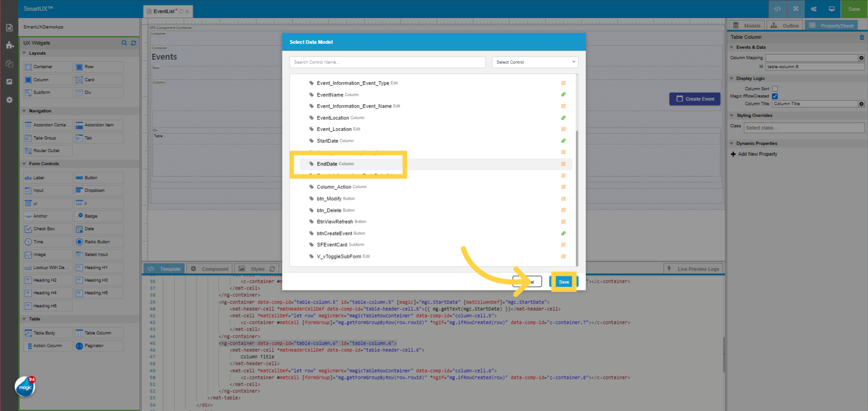Search UX Widgets with magnifier icon
868x411 pixels.
point(124,43)
